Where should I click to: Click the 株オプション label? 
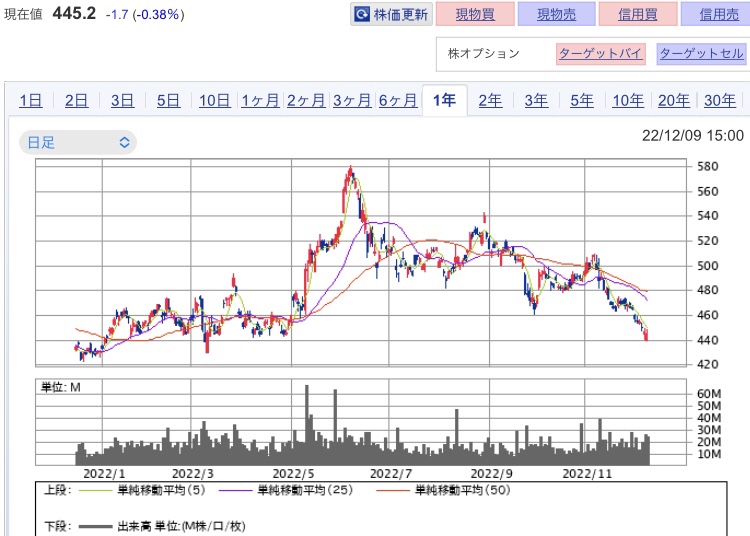484,54
